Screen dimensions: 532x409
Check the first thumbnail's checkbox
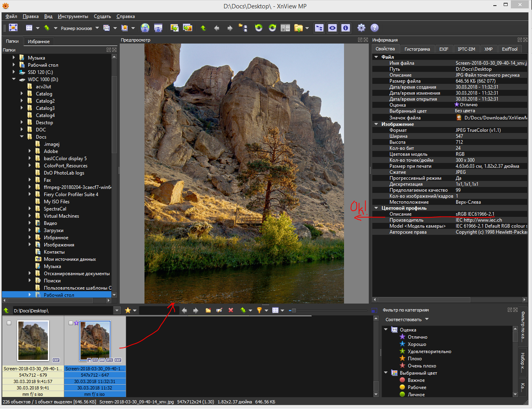pyautogui.click(x=9, y=323)
